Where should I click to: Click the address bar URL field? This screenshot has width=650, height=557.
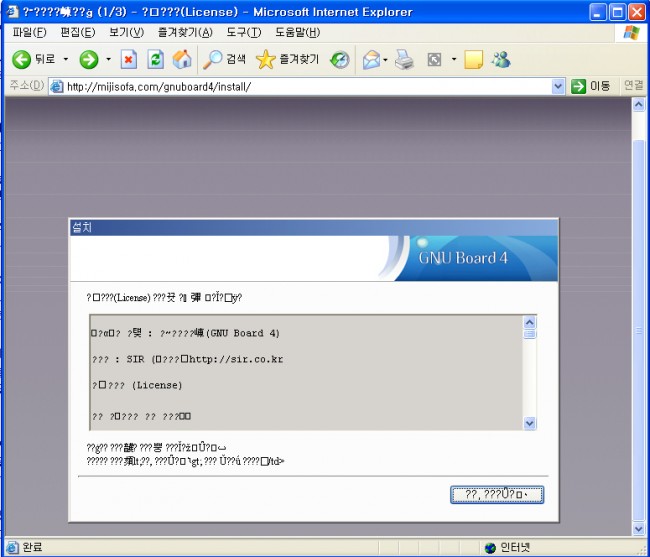(x=300, y=86)
